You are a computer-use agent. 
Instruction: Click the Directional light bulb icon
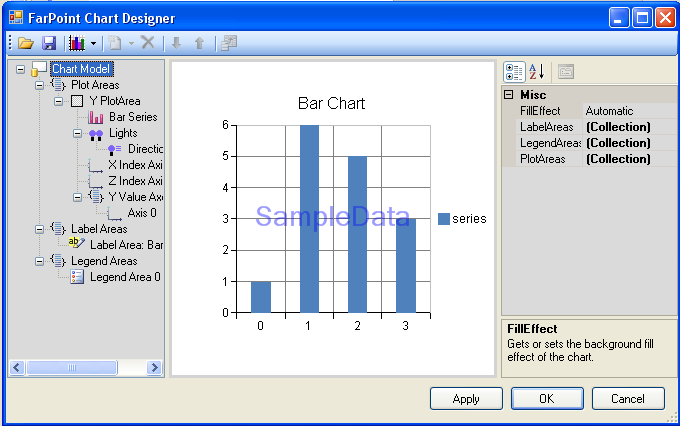pyautogui.click(x=114, y=150)
